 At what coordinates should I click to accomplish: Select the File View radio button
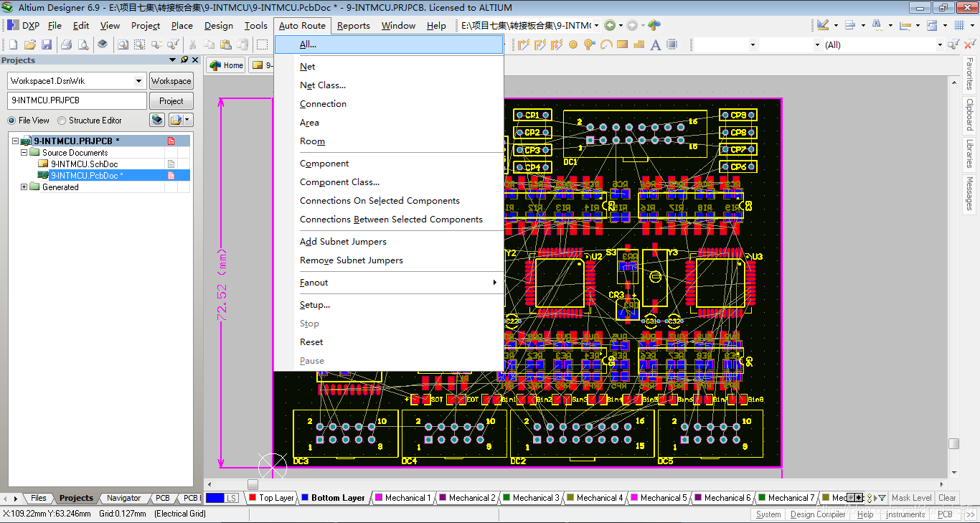coord(11,121)
